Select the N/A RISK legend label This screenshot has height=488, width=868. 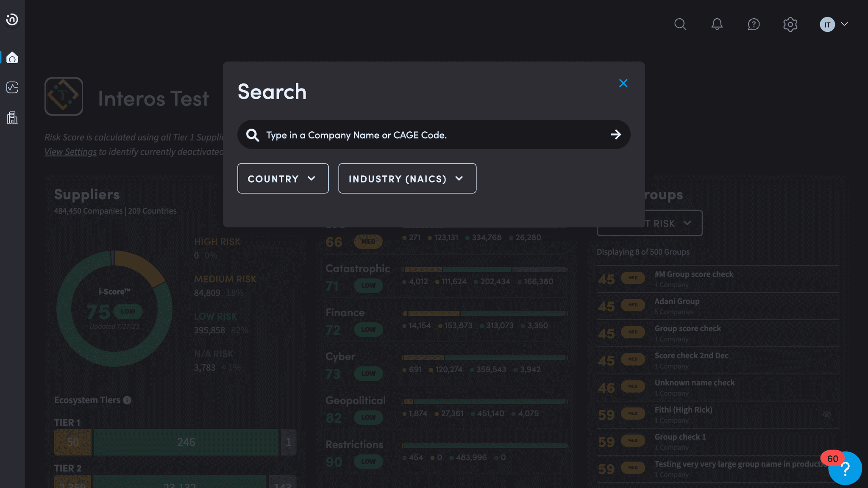[214, 353]
